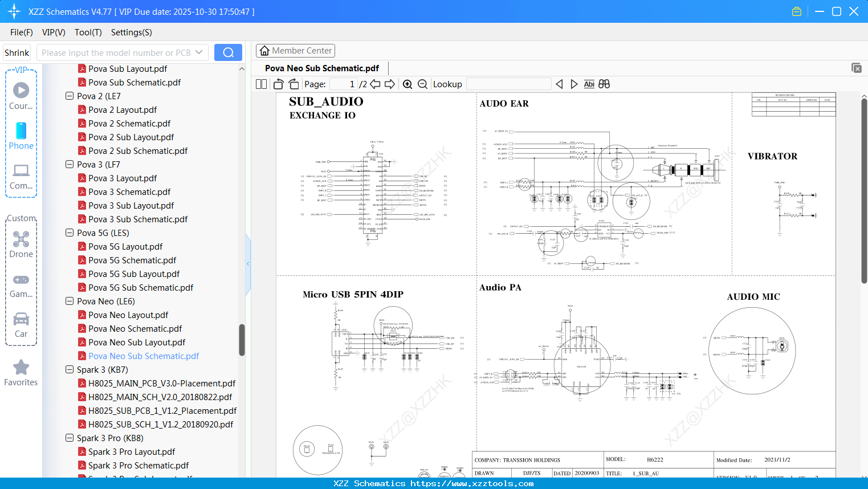Rotate the schematic counterclockwise
This screenshot has width=868, height=489.
tap(278, 84)
